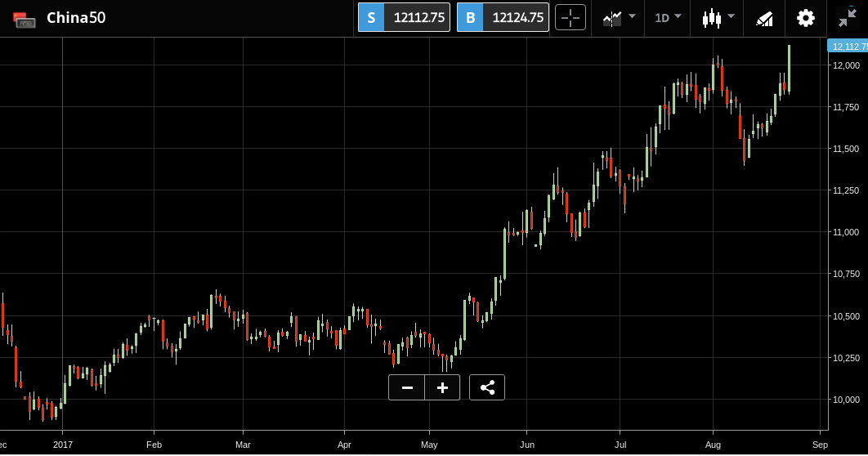
Task: Click the China50 instrument flag icon
Action: tap(24, 20)
